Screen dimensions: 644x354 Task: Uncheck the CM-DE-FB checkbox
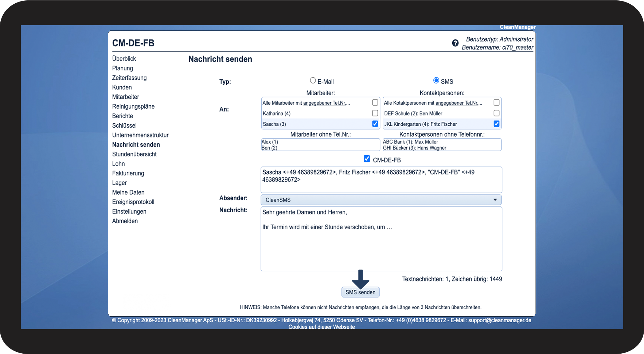click(367, 159)
